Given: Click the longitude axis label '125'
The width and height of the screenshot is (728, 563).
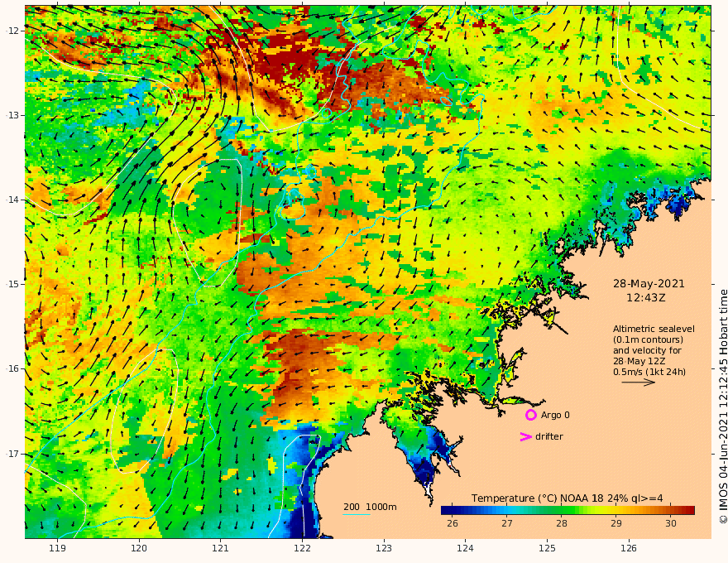Looking at the screenshot, I should tap(547, 549).
